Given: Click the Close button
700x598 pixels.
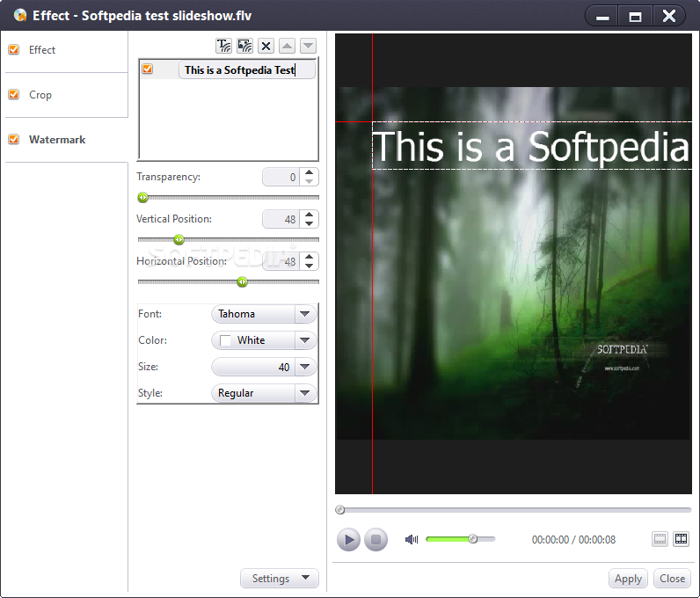Looking at the screenshot, I should point(673,579).
